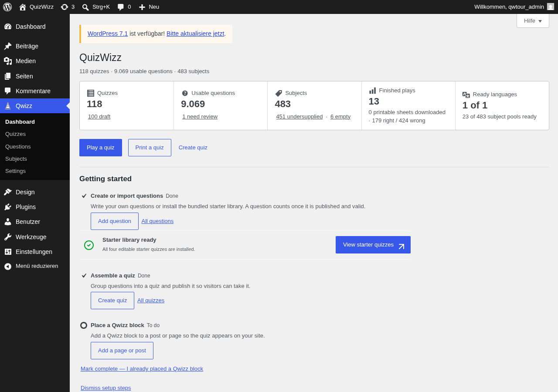Image resolution: width=558 pixels, height=392 pixels.
Task: Click the green Starter library ready checkmark
Action: (89, 245)
